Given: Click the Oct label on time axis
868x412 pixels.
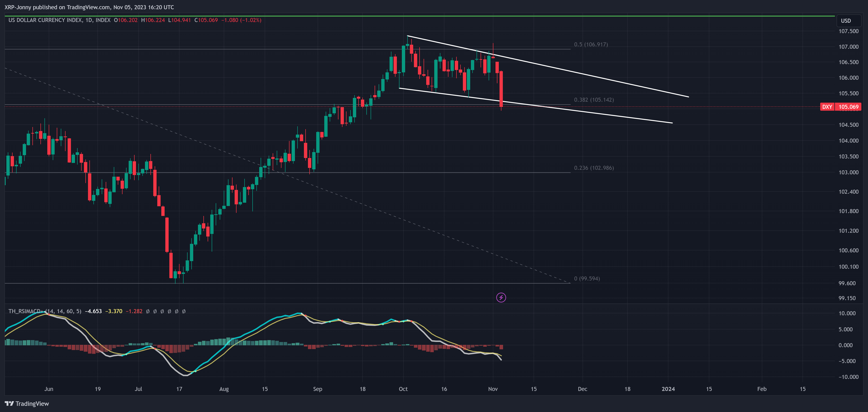Looking at the screenshot, I should click(x=403, y=389).
